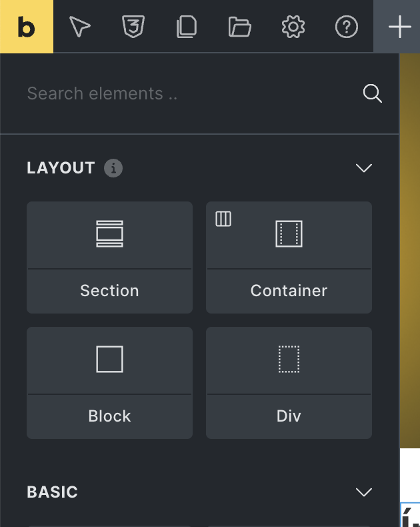The height and width of the screenshot is (527, 420).
Task: Focus the Search elements input field
Action: pyautogui.click(x=187, y=93)
